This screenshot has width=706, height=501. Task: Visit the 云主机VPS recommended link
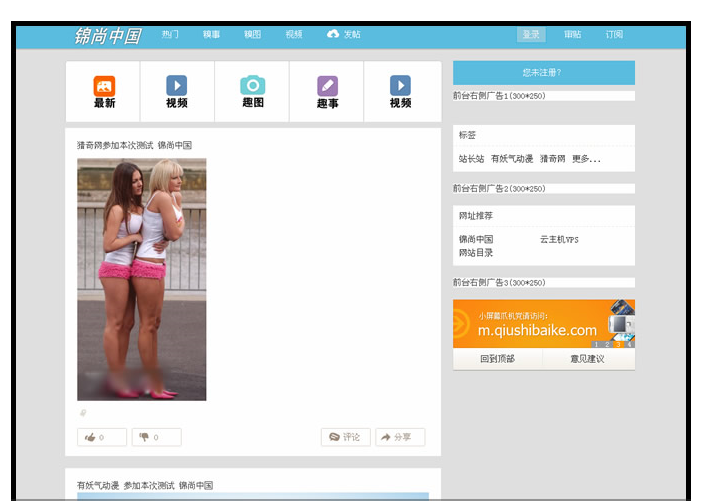[559, 240]
